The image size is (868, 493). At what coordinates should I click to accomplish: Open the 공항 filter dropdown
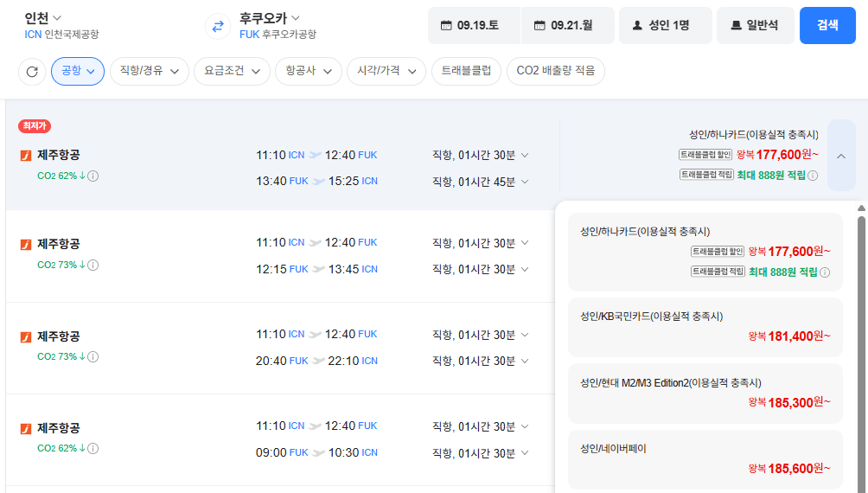coord(78,72)
